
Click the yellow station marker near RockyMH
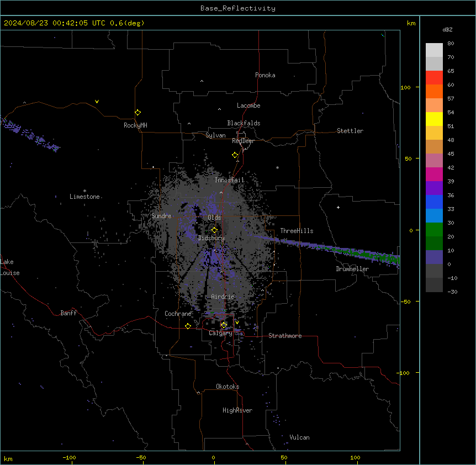[x=137, y=113]
